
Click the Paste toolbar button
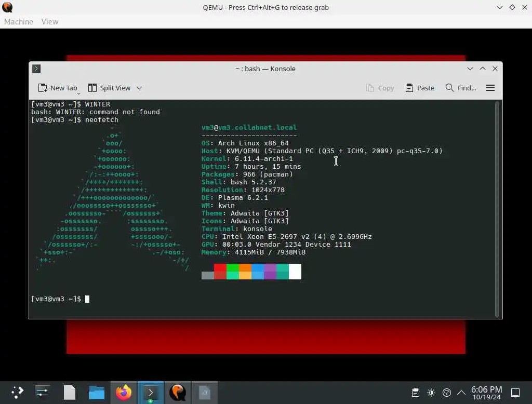pyautogui.click(x=420, y=88)
